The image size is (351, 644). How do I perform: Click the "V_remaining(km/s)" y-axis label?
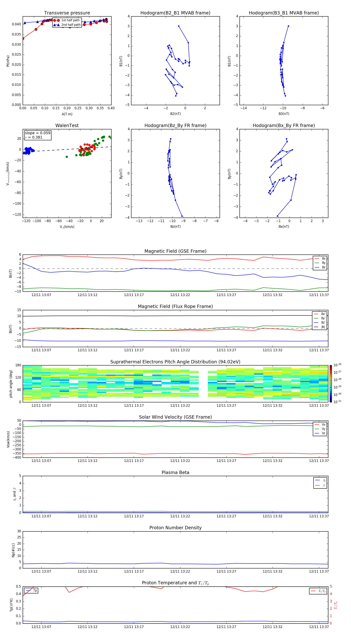(8, 173)
